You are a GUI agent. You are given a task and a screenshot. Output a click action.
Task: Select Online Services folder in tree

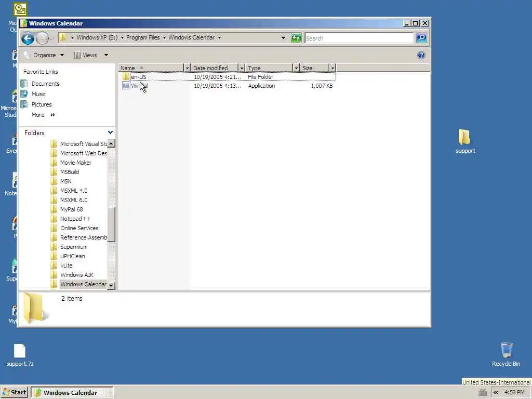(x=79, y=228)
